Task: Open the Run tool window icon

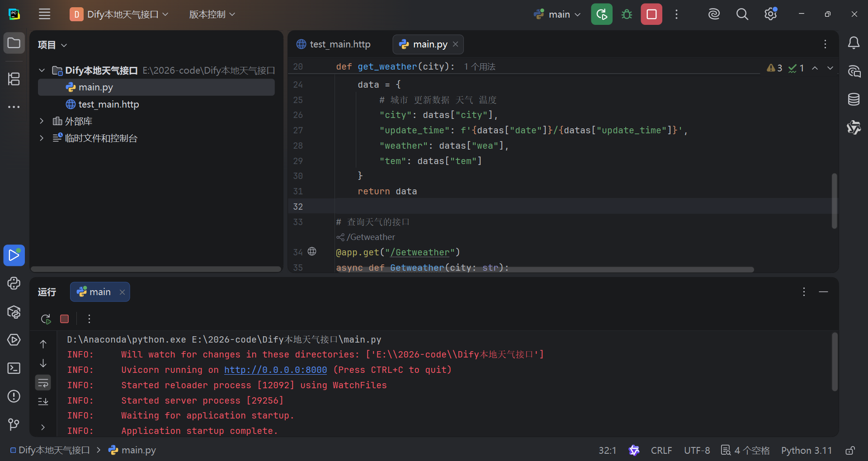Action: pos(14,255)
